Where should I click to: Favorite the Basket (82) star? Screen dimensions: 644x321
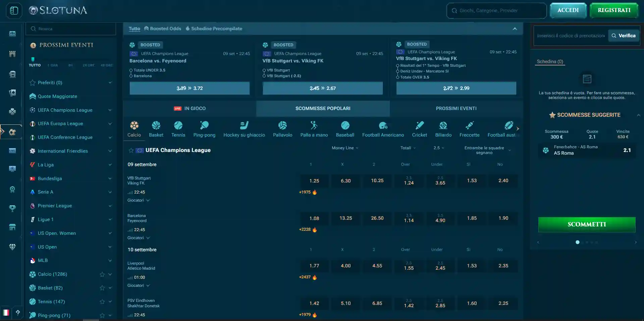pos(102,288)
